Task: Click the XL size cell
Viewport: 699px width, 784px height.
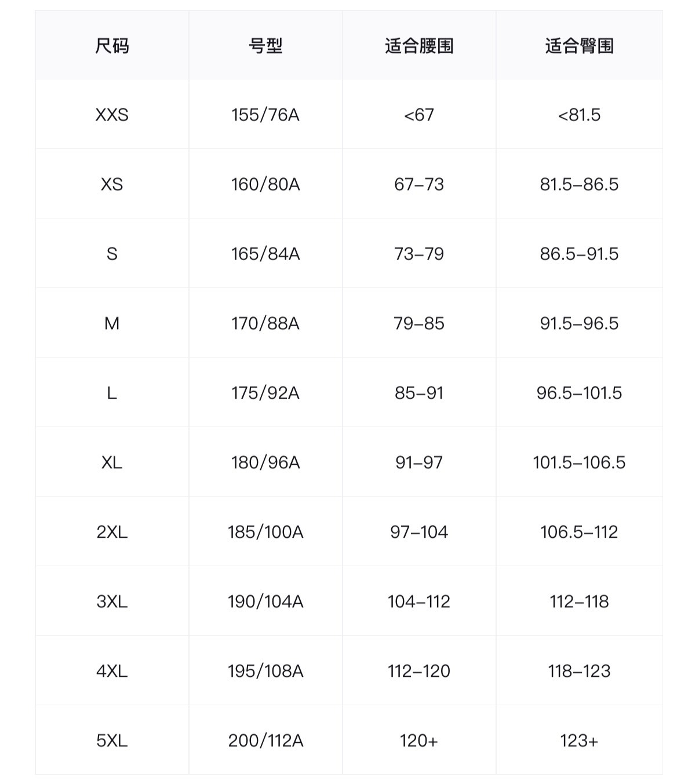Action: [112, 462]
